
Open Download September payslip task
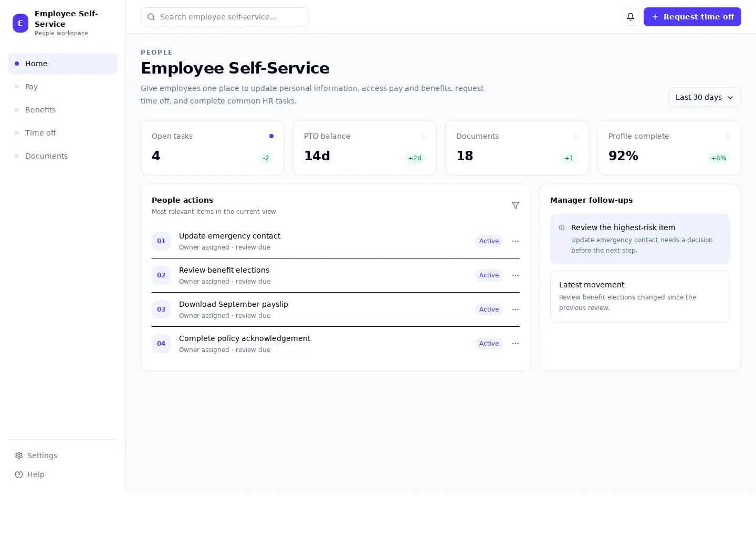(335, 309)
